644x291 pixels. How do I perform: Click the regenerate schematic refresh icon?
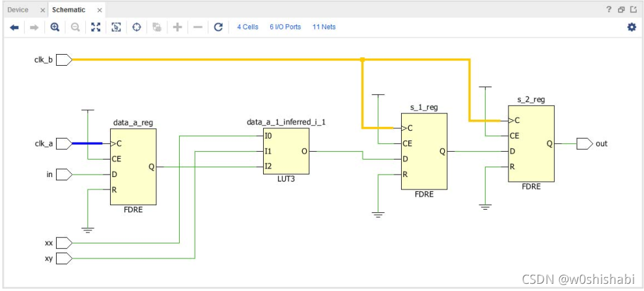(219, 27)
